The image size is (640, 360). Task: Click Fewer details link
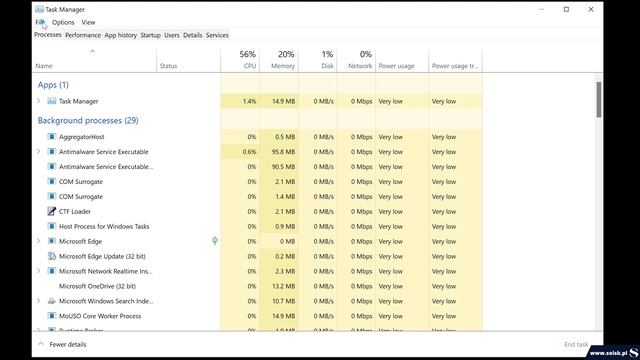pos(68,344)
